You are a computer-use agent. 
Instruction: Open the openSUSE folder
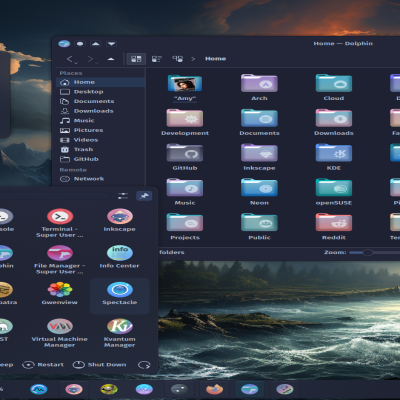click(334, 192)
